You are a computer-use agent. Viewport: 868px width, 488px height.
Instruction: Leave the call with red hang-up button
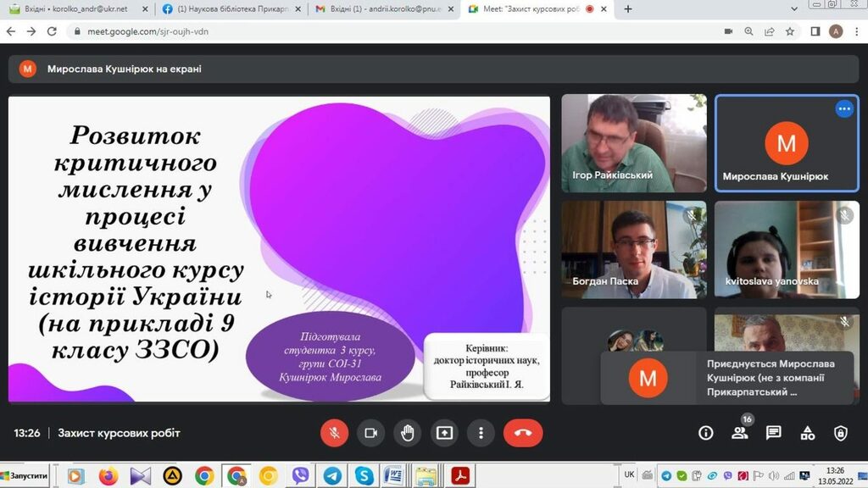coord(523,433)
